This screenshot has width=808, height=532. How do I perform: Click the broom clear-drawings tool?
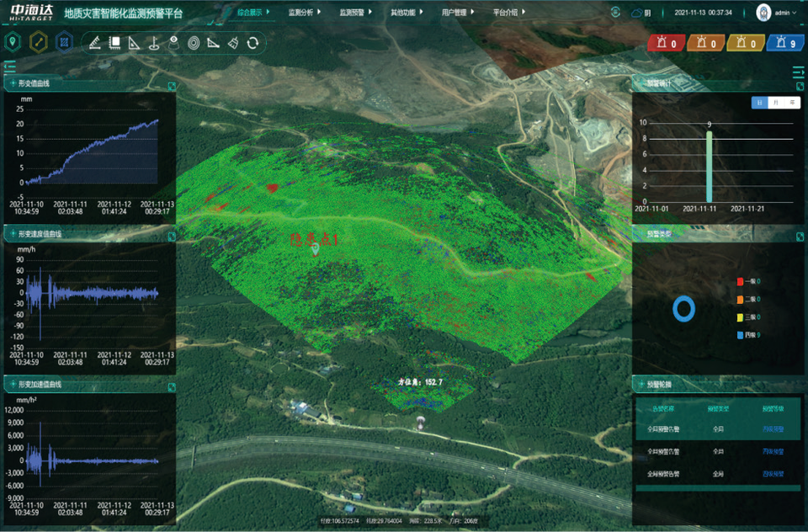(233, 43)
